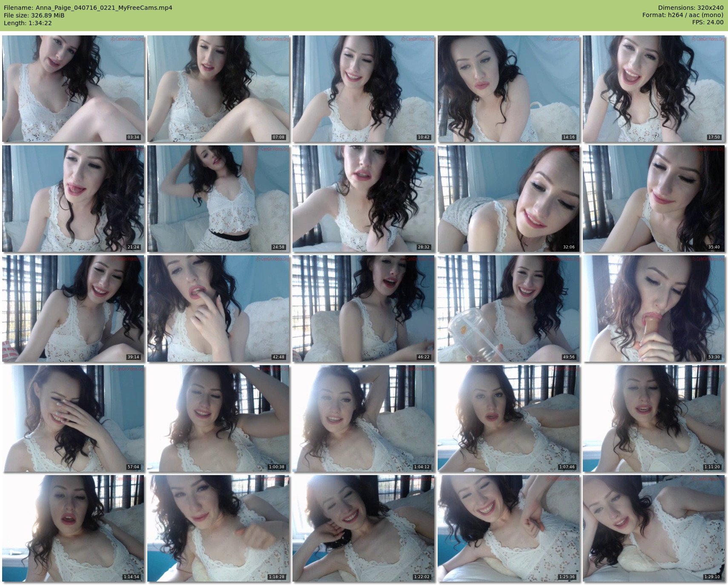This screenshot has width=728, height=585.
Task: Select the thumbnail at 10:42
Action: point(364,89)
